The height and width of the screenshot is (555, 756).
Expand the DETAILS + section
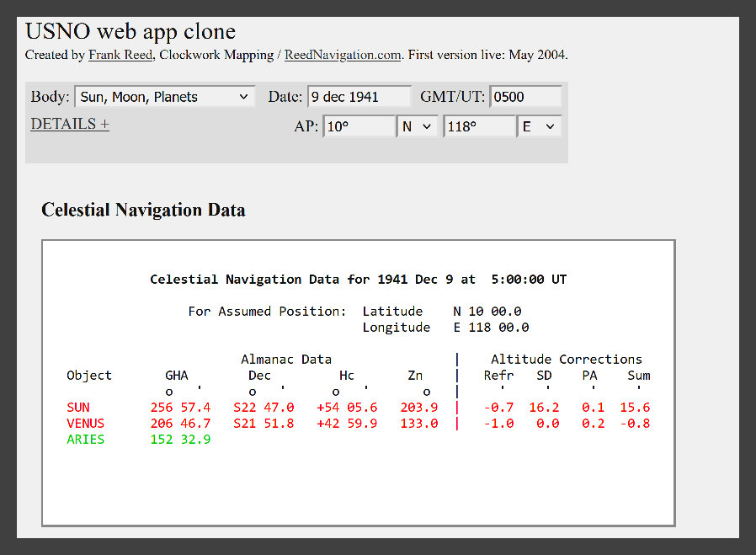(x=70, y=124)
